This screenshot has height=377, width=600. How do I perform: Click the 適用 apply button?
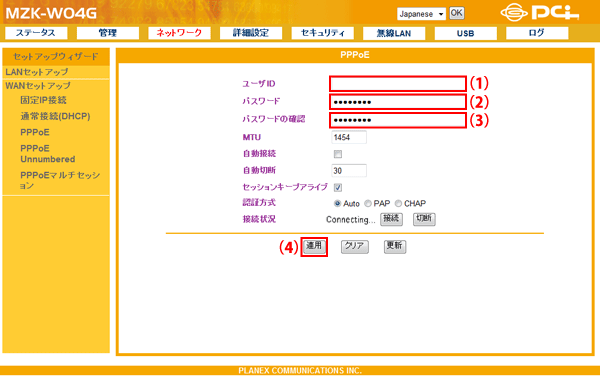[314, 246]
